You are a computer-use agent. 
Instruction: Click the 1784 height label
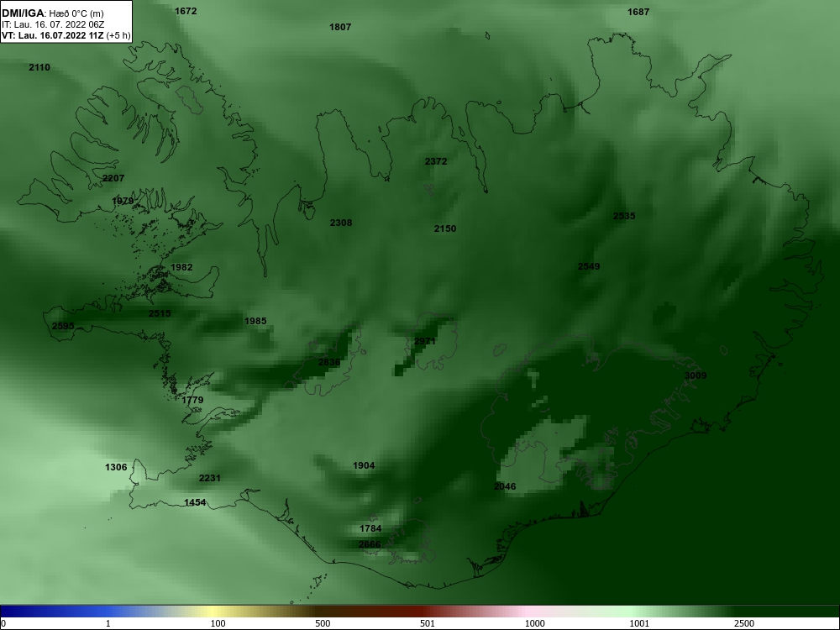point(370,528)
